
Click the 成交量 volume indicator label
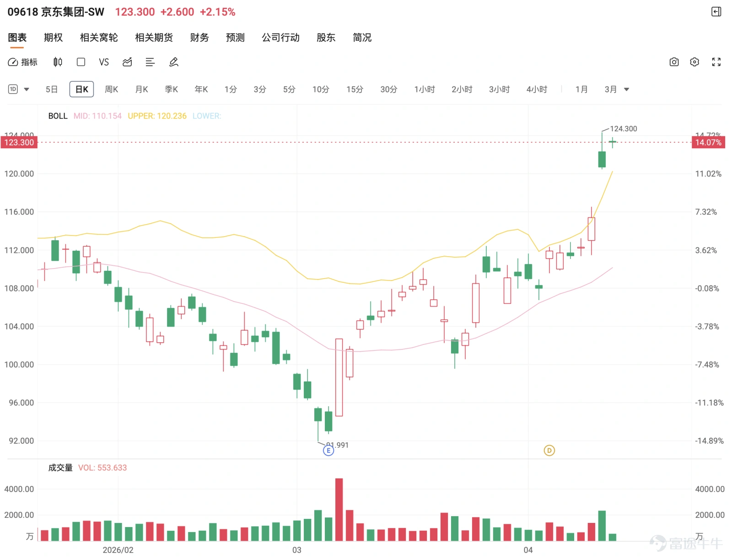pyautogui.click(x=60, y=468)
